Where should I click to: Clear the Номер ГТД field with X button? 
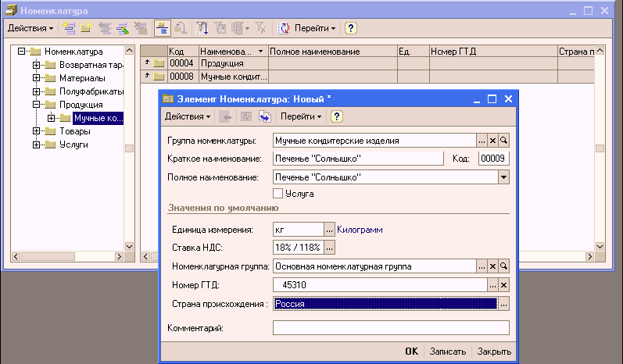504,285
